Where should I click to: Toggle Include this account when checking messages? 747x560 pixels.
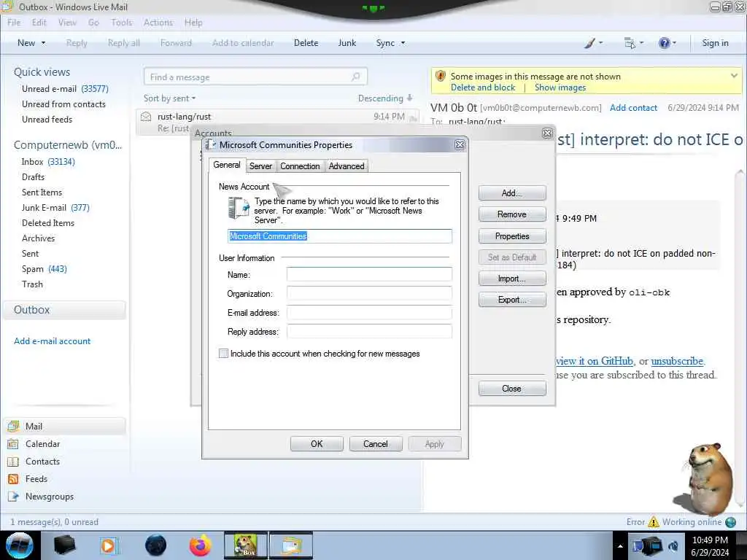[223, 354]
